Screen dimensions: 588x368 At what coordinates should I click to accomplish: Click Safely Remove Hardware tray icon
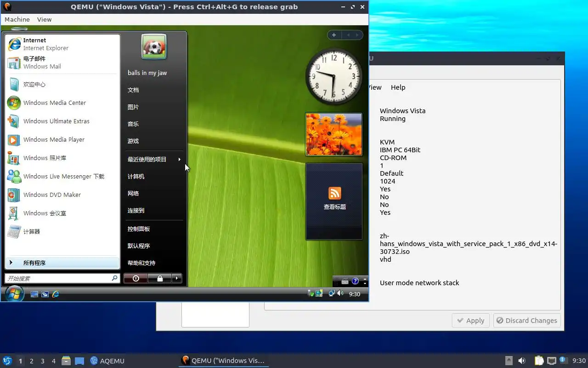[311, 293]
